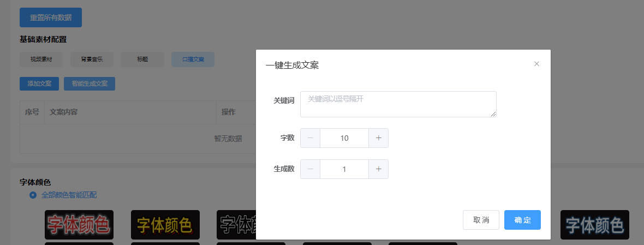This screenshot has height=245, width=644.
Task: Increase 字数 with the plus button
Action: point(378,138)
